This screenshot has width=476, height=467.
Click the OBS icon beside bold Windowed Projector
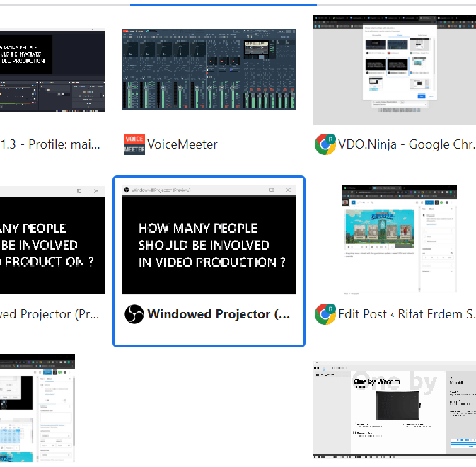pyautogui.click(x=134, y=314)
